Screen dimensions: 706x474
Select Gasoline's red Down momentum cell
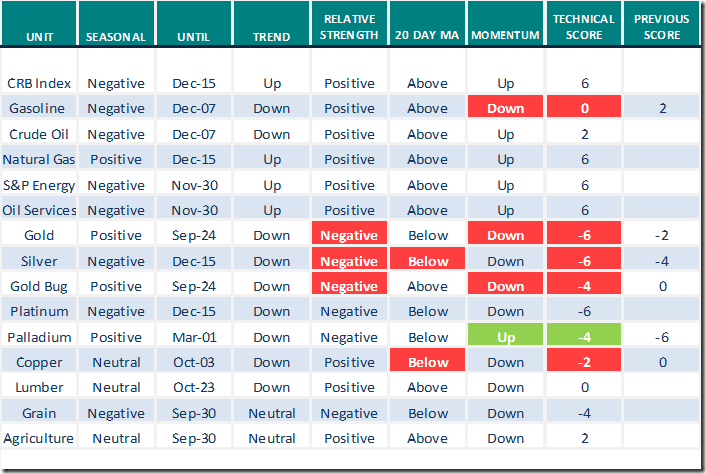(x=505, y=109)
